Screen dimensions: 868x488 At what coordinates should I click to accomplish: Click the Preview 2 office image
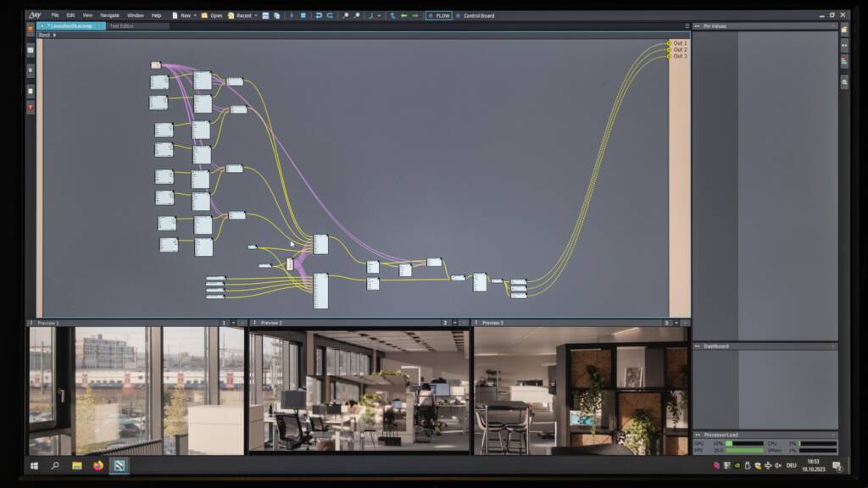[x=359, y=390]
